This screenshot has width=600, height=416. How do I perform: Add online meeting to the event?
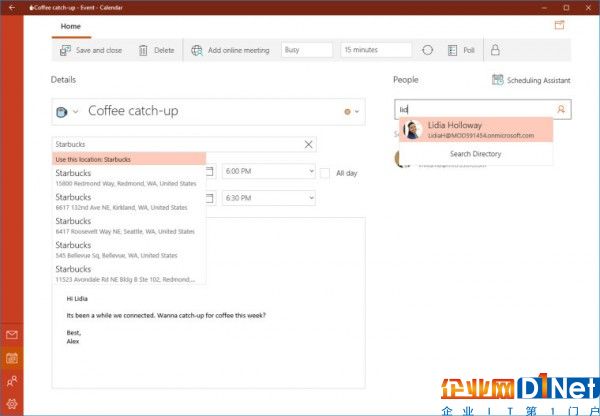point(230,50)
